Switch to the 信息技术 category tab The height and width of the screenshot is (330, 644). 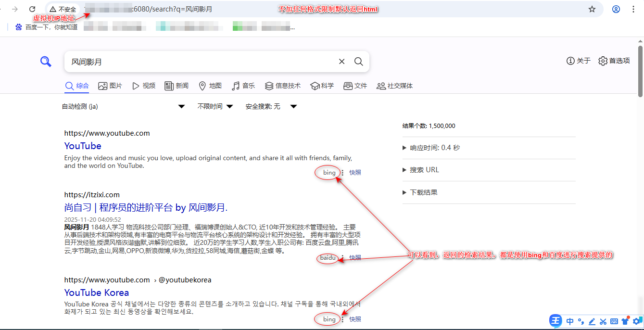(282, 85)
